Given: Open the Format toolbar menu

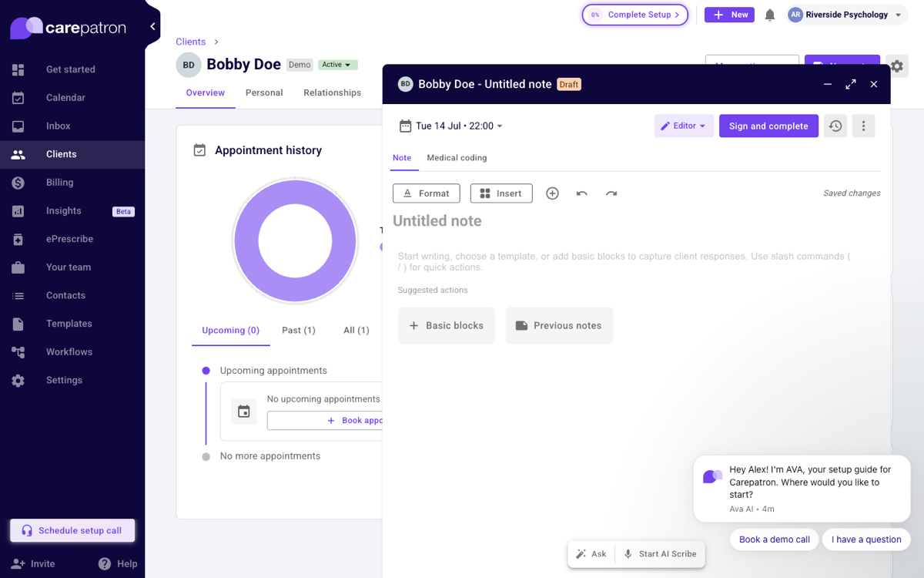Looking at the screenshot, I should pos(426,193).
